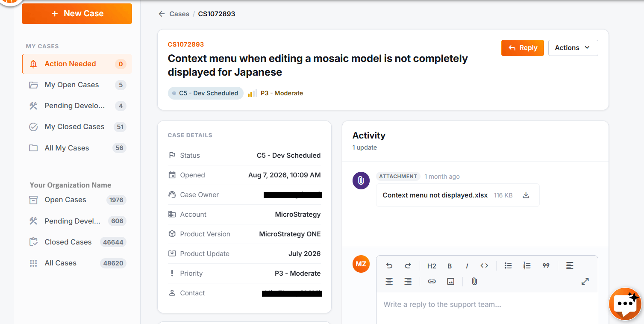This screenshot has width=644, height=324.
Task: Click the back arrow beside Cases
Action: pyautogui.click(x=162, y=14)
